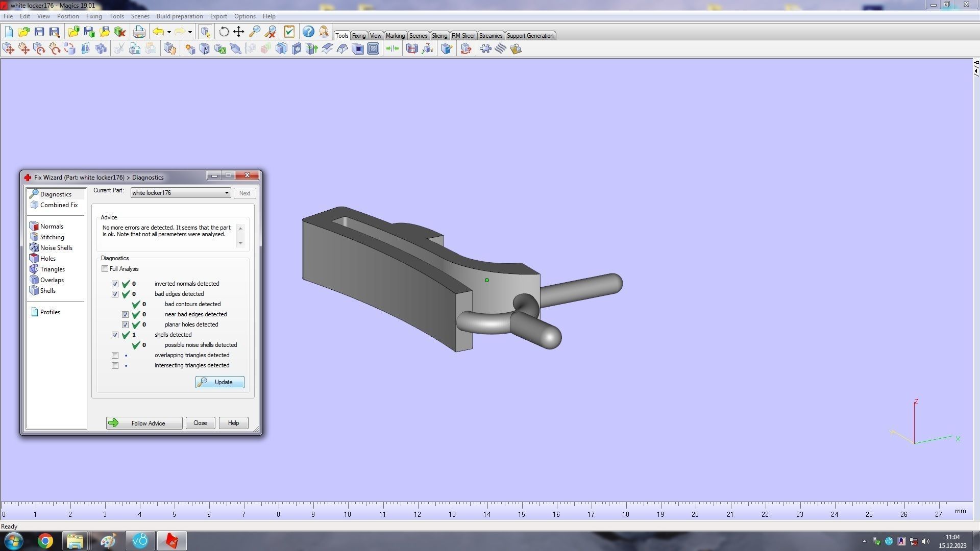
Task: Click the Zoom magnifier tool
Action: [x=255, y=32]
